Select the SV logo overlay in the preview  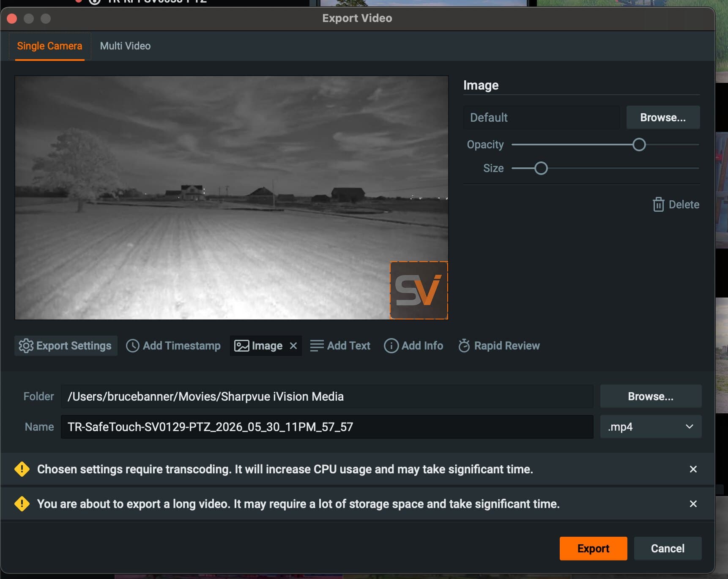click(x=419, y=290)
